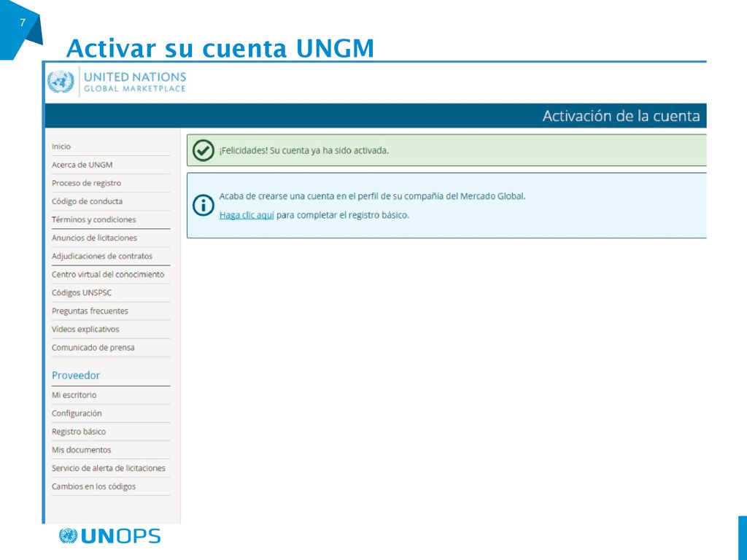747x560 pixels.
Task: Open Acerca de UNGM page
Action: [82, 165]
